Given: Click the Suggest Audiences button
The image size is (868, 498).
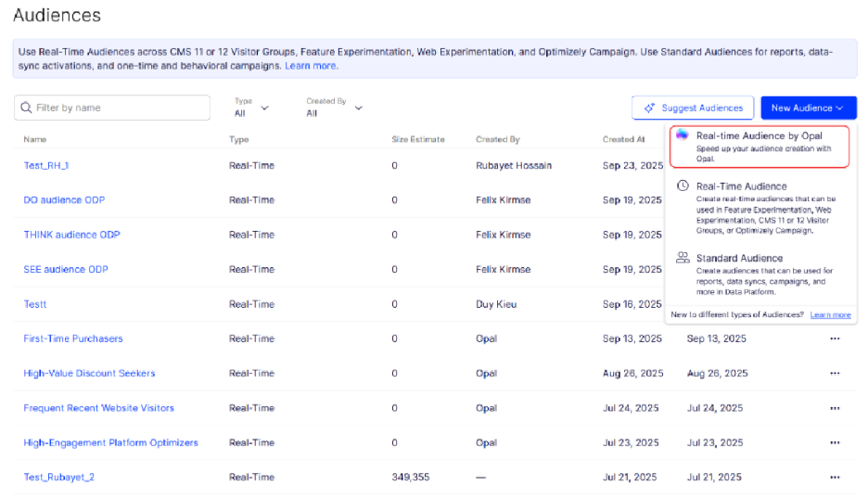Looking at the screenshot, I should [x=693, y=108].
